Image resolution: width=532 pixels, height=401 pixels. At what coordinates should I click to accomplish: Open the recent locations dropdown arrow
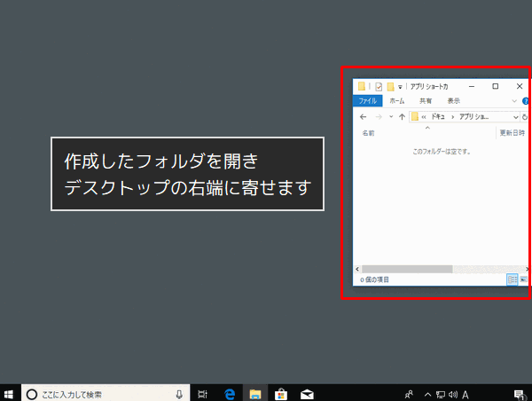pyautogui.click(x=391, y=116)
